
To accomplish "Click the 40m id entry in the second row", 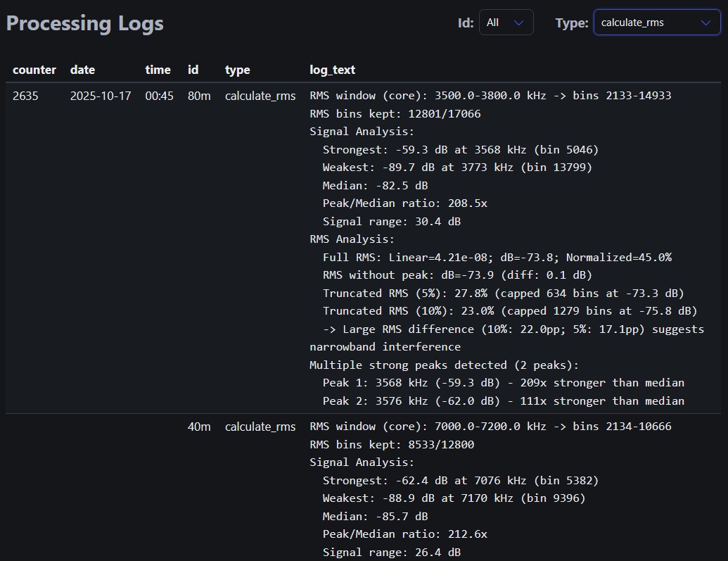I will (198, 427).
